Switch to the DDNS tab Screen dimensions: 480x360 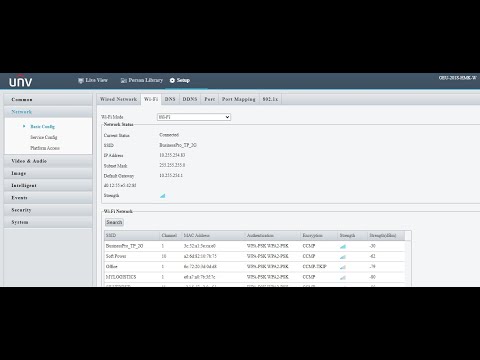190,99
